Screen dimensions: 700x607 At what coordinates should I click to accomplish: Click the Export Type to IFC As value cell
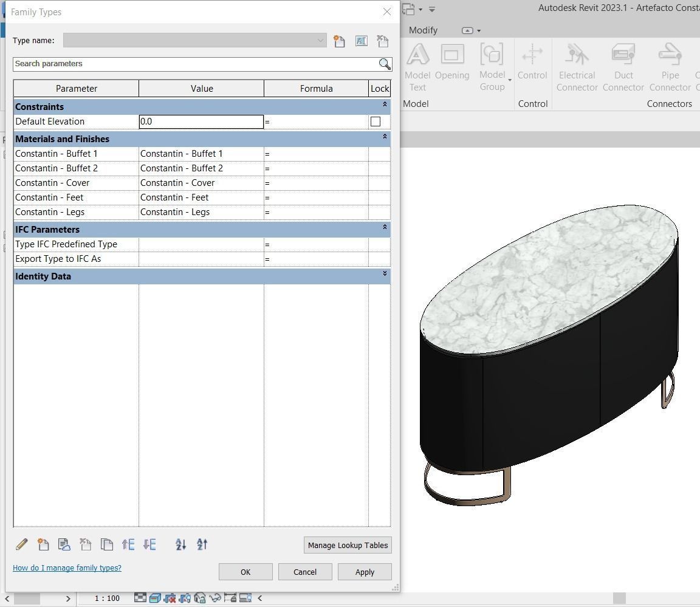(x=201, y=259)
